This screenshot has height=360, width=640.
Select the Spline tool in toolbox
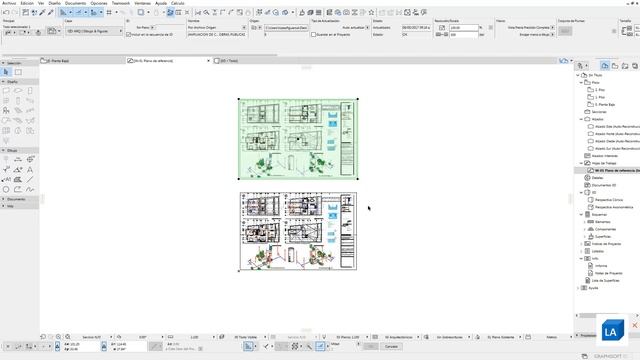coord(30,189)
